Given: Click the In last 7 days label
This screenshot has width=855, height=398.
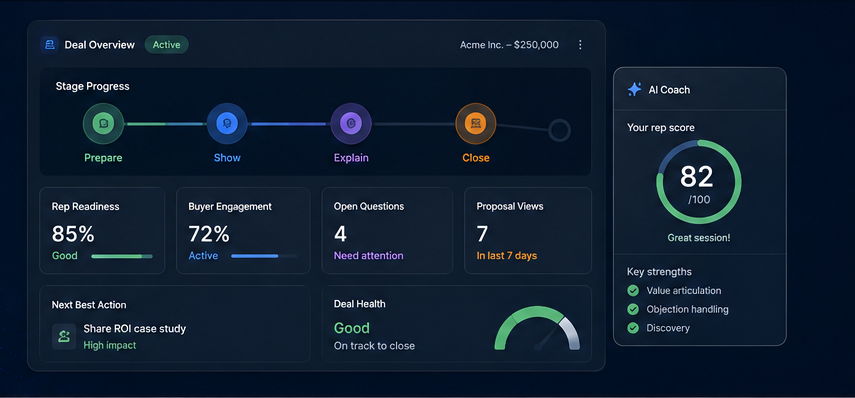Looking at the screenshot, I should [507, 256].
